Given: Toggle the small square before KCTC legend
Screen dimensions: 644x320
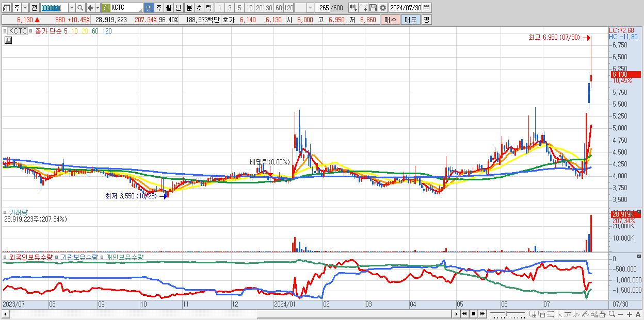Looking at the screenshot, I should pos(5,31).
